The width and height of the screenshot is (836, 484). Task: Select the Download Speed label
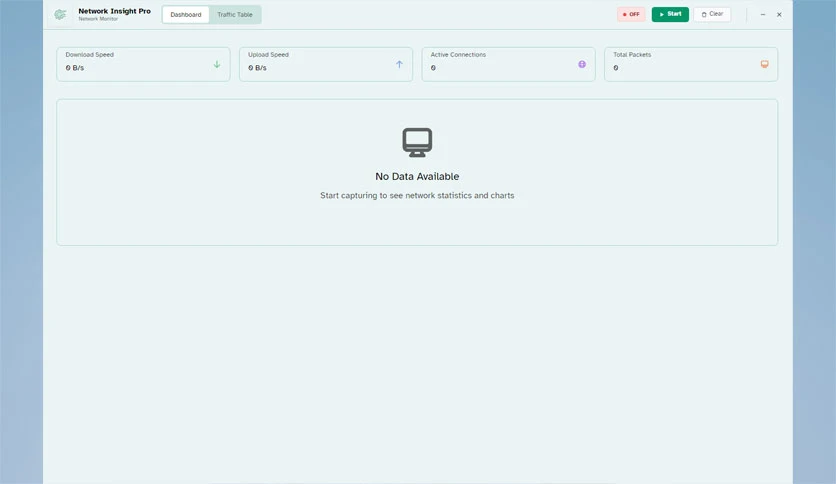[90, 54]
